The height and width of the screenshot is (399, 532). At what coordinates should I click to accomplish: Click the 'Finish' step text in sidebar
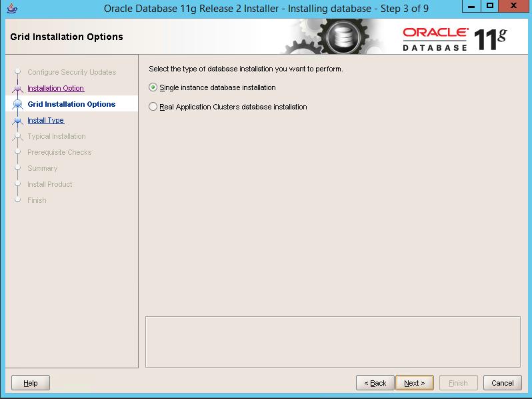point(37,200)
